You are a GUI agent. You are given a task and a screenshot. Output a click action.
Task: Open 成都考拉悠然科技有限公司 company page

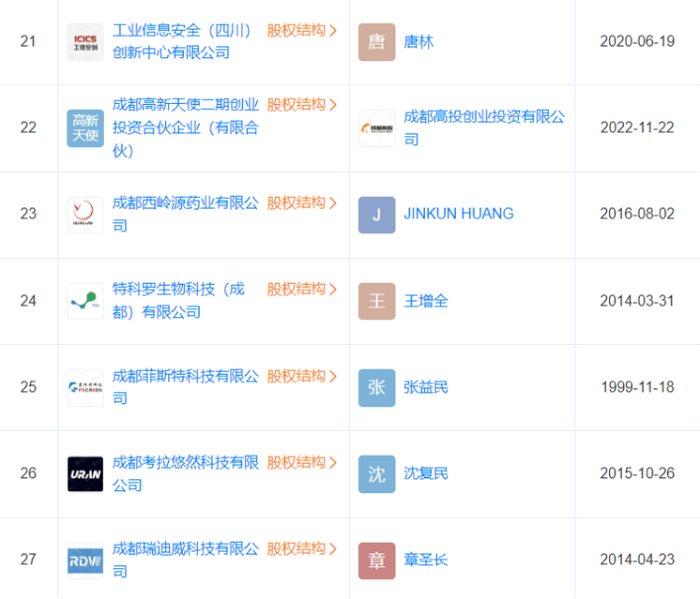(x=186, y=473)
